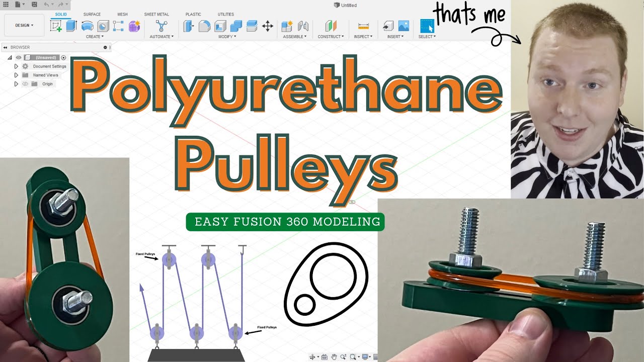The width and height of the screenshot is (644, 362).
Task: Select the Offset Face tool
Action: 252,26
